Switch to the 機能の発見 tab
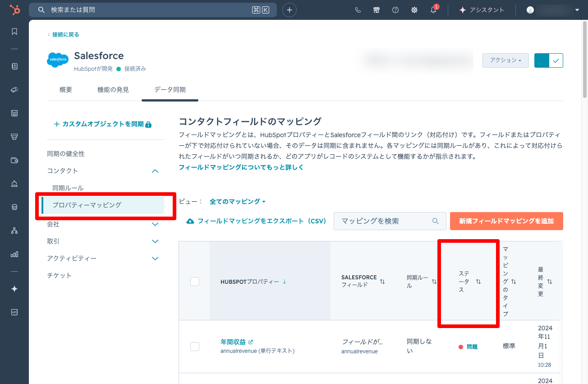Viewport: 588px width, 384px height. 113,90
